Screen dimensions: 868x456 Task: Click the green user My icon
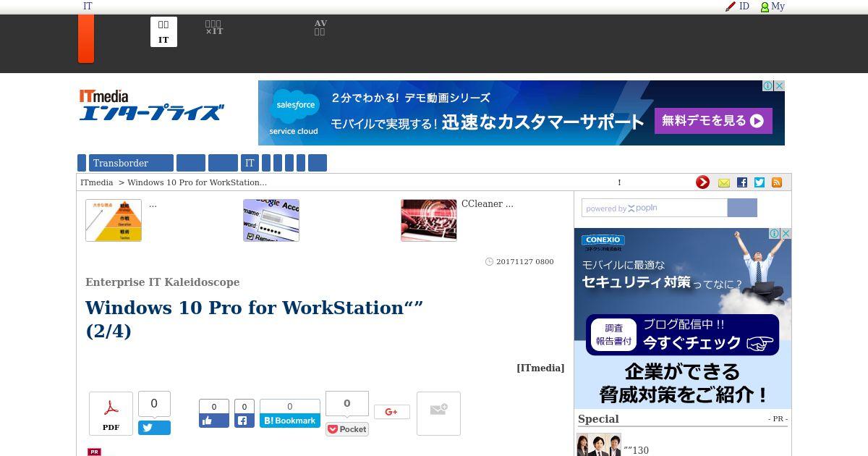[x=765, y=7]
